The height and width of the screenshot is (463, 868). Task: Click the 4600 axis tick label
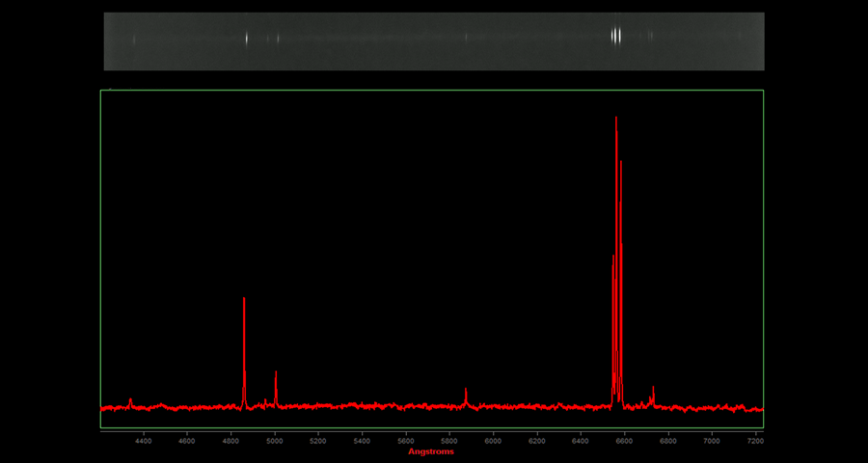pyautogui.click(x=187, y=440)
